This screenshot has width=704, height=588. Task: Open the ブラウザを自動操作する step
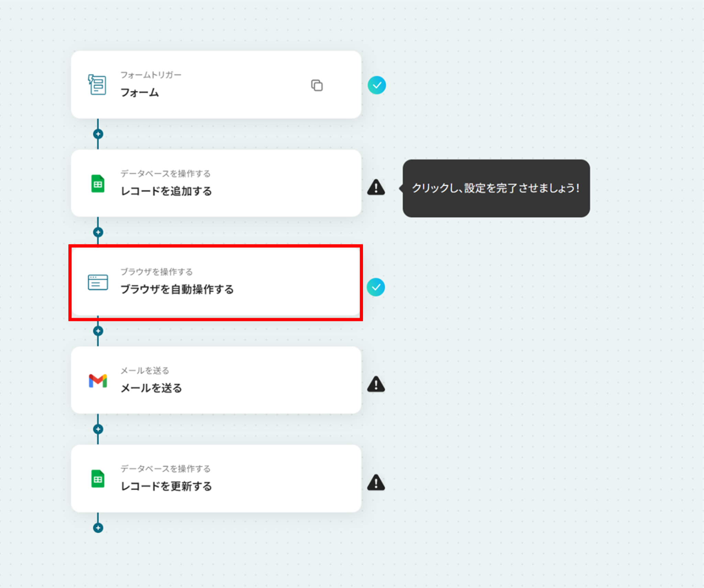click(x=216, y=282)
